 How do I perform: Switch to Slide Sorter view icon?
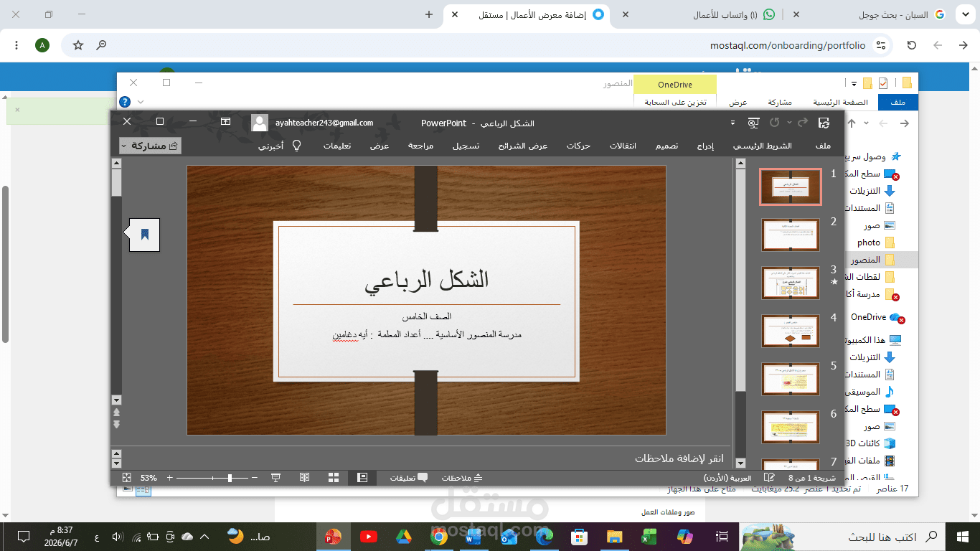pyautogui.click(x=334, y=478)
